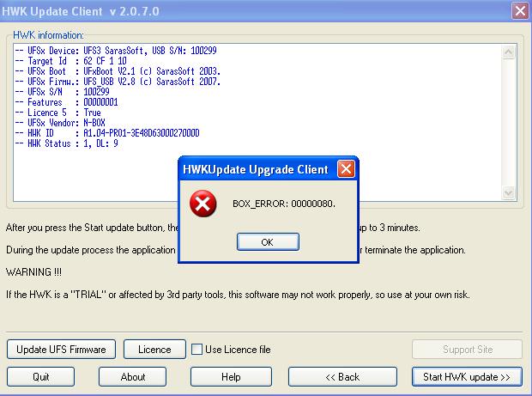Click the 'UFSx Vendor: N-BOX' line
This screenshot has height=396, width=532.
(60, 123)
